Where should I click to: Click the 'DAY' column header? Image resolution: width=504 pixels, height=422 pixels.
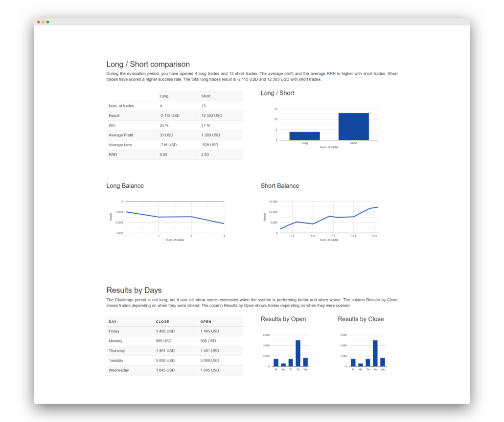[113, 322]
